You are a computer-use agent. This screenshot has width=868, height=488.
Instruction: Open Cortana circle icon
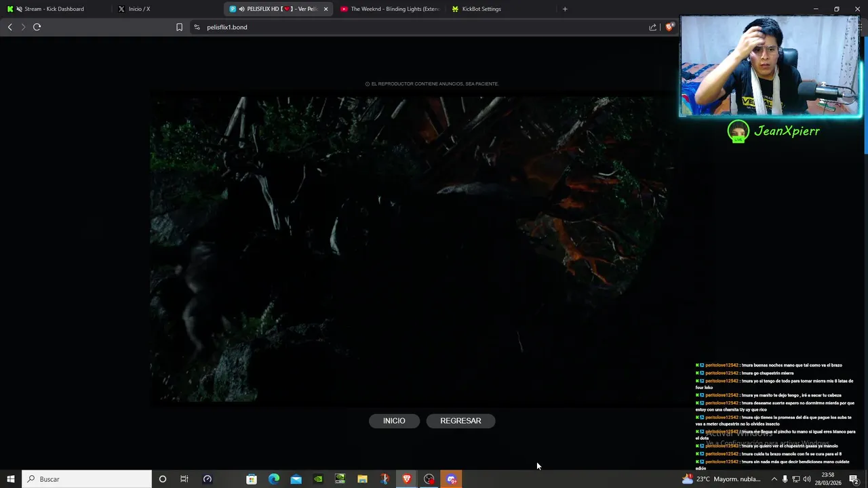162,479
